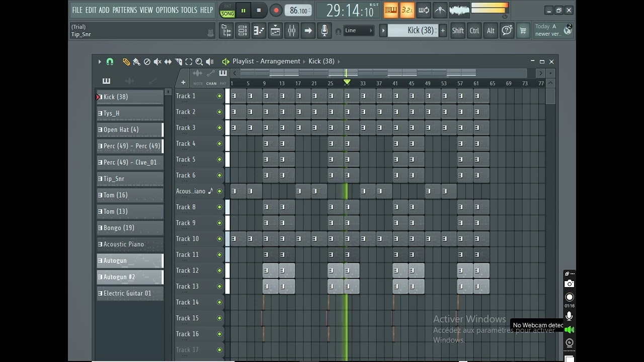Mute Track 10 using its green dot
This screenshot has height=362, width=644.
click(x=219, y=239)
